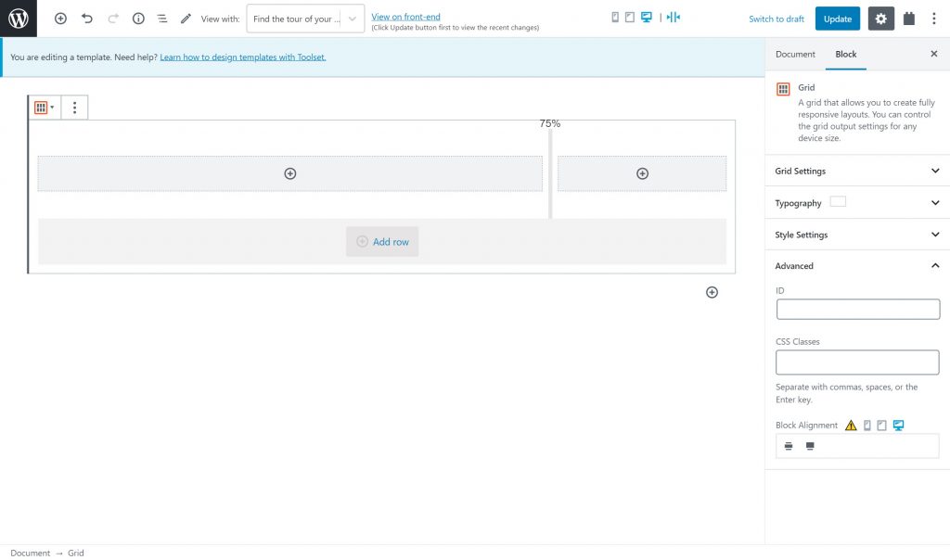
Task: Select tablet device for Block Alignment
Action: pyautogui.click(x=881, y=425)
